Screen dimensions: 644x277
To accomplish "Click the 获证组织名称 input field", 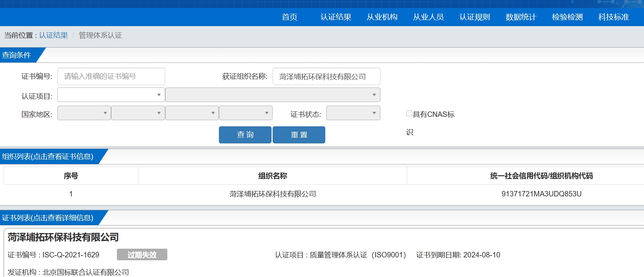I will click(x=326, y=76).
